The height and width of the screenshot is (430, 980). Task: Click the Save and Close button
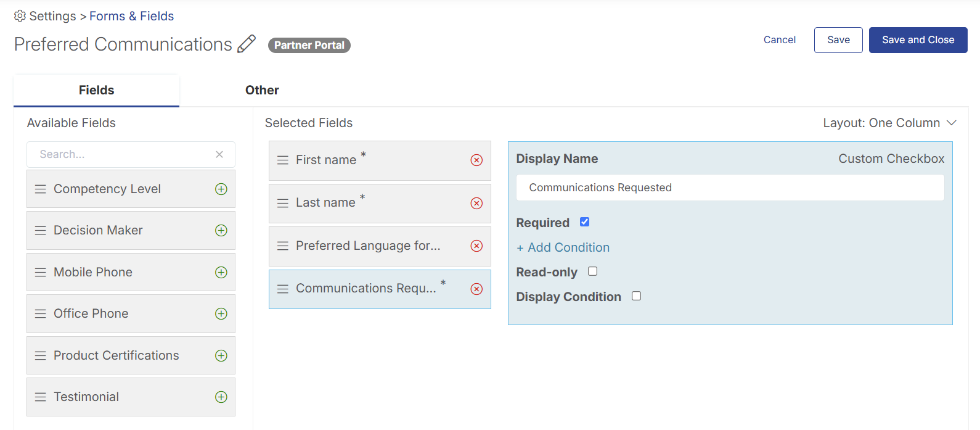(918, 40)
